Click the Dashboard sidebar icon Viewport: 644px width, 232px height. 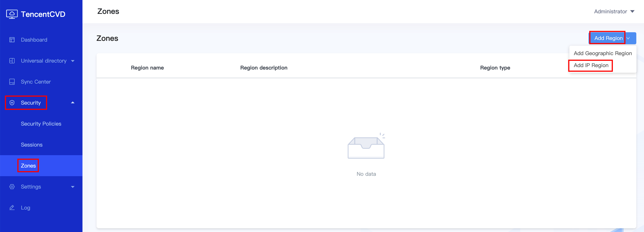[x=12, y=40]
